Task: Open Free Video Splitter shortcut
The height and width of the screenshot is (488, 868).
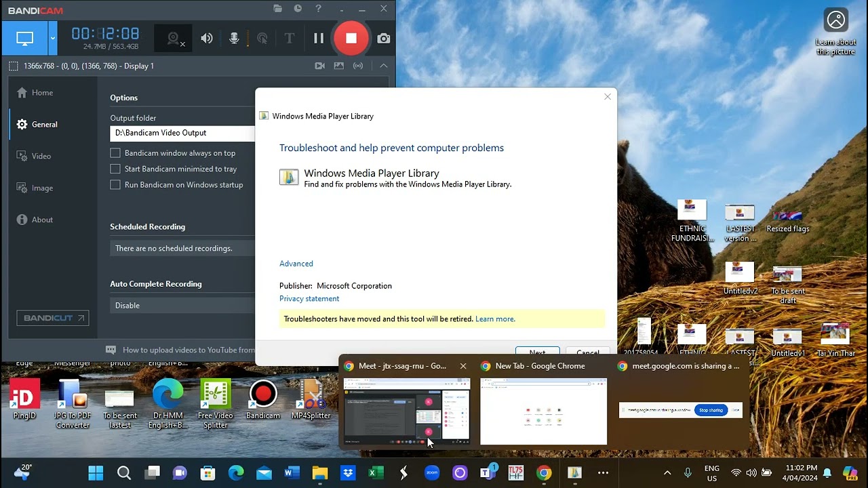Action: 215,405
